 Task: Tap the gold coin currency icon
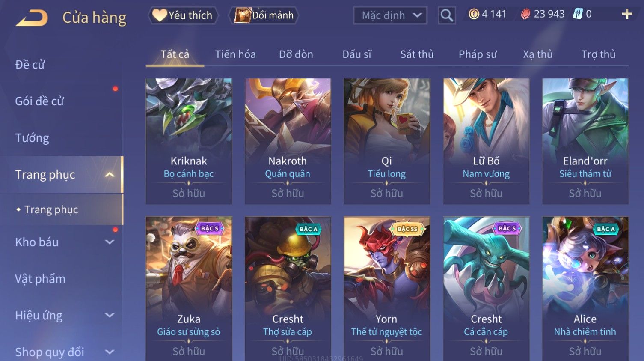474,14
